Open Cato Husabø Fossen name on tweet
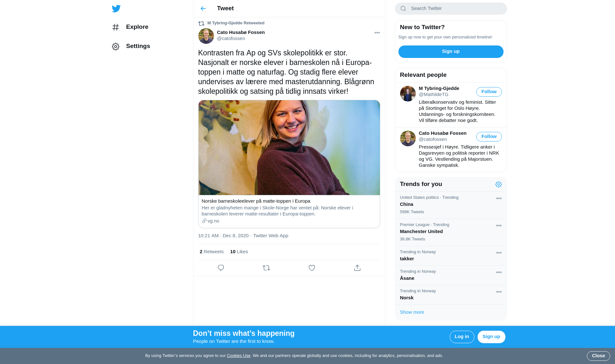Image resolution: width=615 pixels, height=364 pixels. pyautogui.click(x=241, y=32)
